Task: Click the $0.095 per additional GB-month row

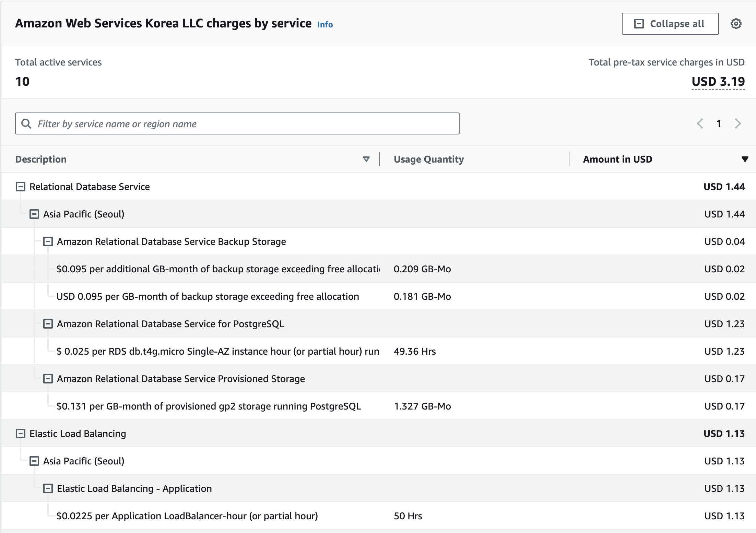Action: pos(379,269)
